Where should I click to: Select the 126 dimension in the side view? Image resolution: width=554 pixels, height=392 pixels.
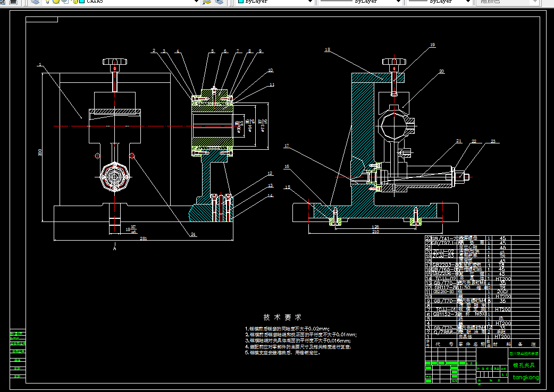coord(375,227)
